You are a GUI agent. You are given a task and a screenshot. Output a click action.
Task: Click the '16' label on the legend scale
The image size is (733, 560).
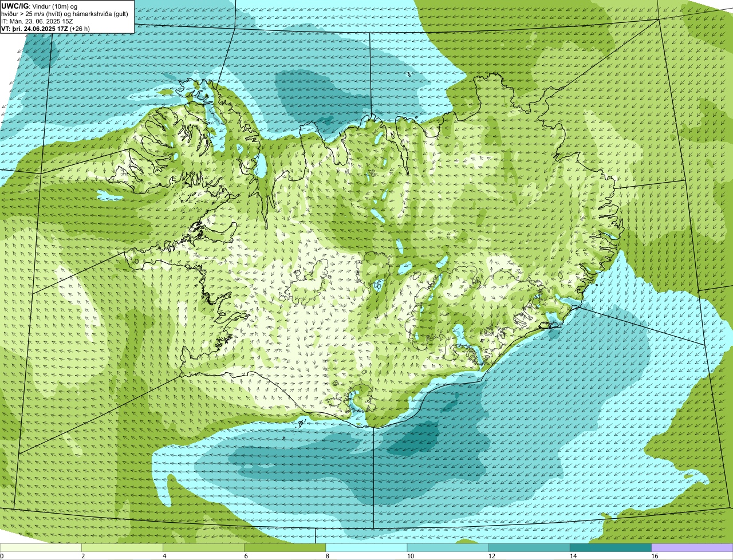(x=654, y=556)
